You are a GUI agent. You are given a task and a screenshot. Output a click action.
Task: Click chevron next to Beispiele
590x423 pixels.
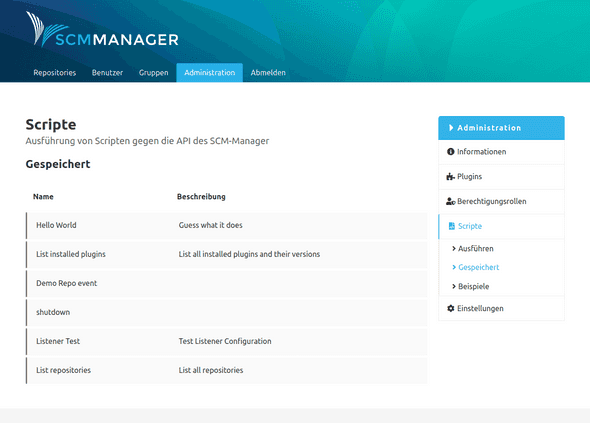454,286
